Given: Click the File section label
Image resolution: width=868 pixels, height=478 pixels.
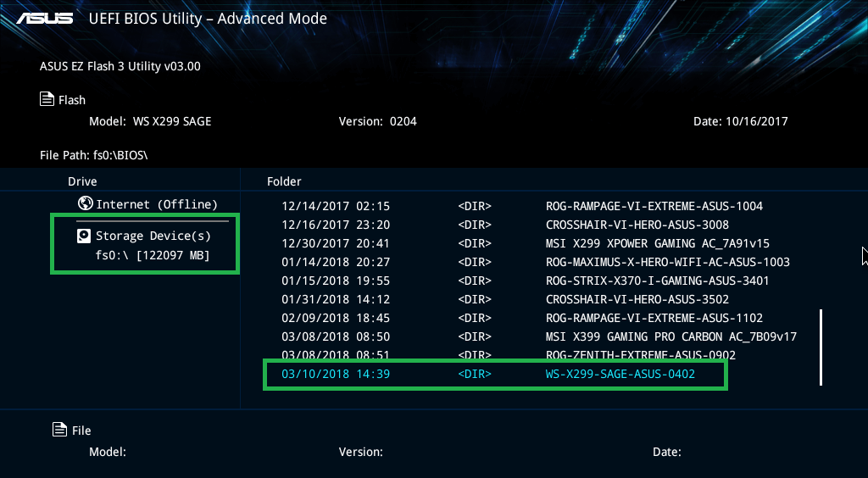Looking at the screenshot, I should coord(81,431).
